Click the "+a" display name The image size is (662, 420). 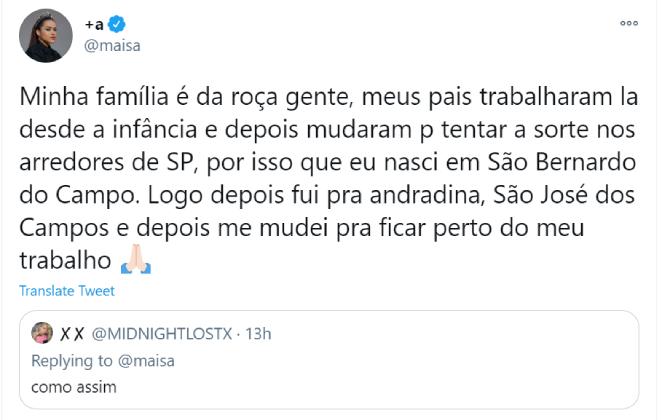click(x=94, y=23)
